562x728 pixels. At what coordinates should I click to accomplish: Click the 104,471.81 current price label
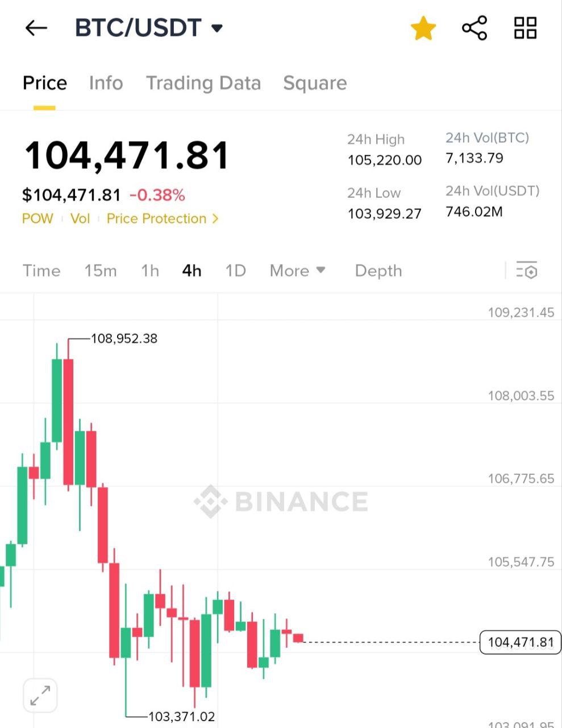(521, 643)
